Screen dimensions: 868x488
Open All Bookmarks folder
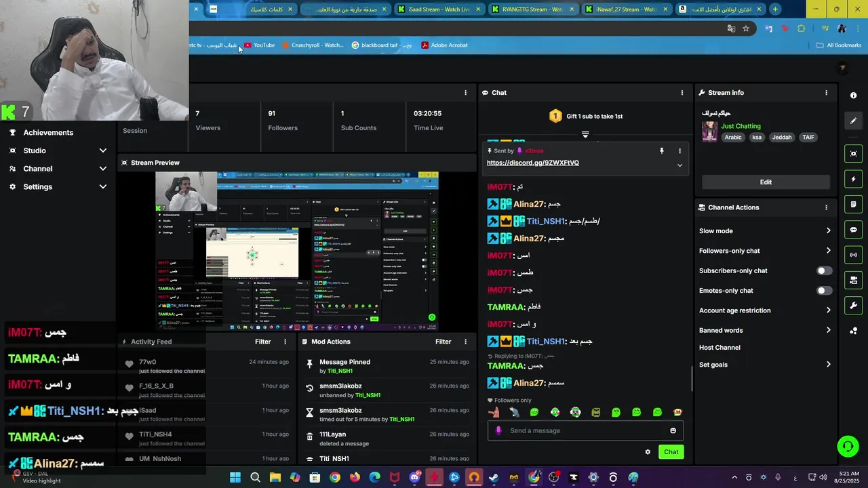click(839, 45)
